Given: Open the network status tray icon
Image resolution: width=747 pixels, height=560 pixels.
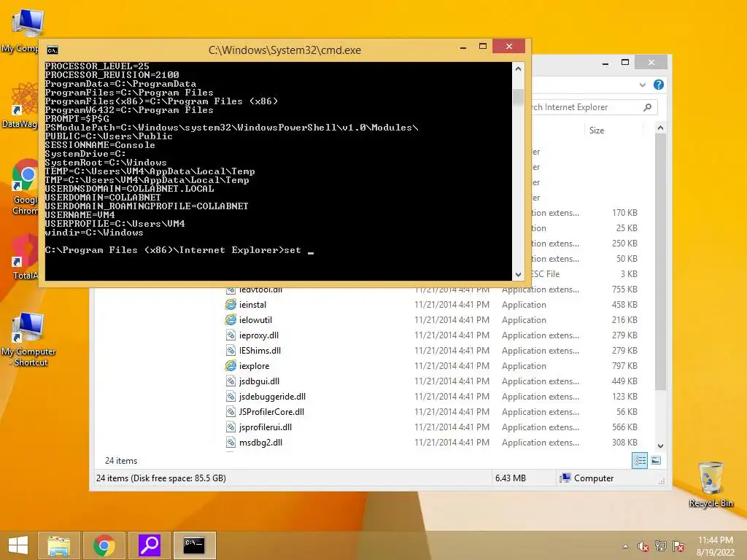Looking at the screenshot, I should [x=661, y=546].
